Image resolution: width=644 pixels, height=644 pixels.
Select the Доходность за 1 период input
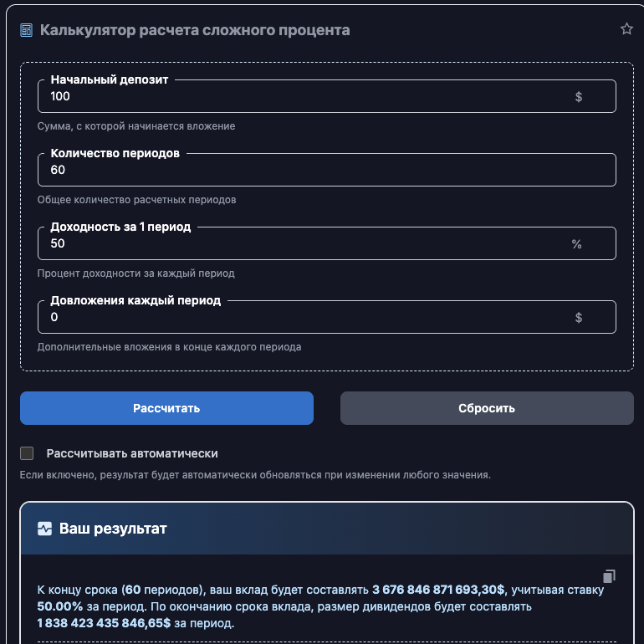(x=301, y=244)
